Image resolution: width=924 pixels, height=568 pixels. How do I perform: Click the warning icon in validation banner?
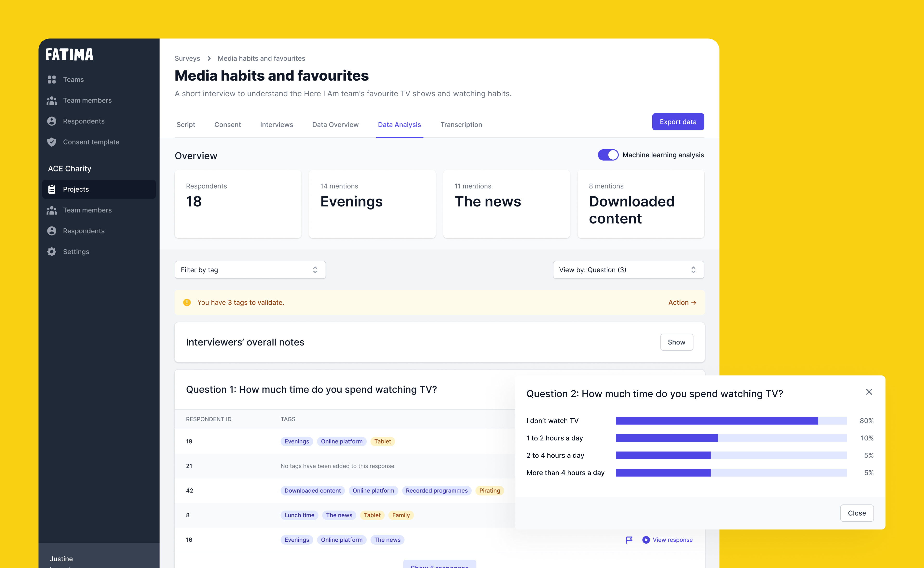(187, 302)
